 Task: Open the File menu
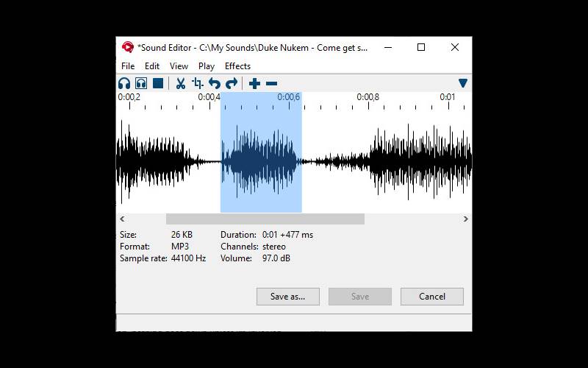pyautogui.click(x=128, y=66)
